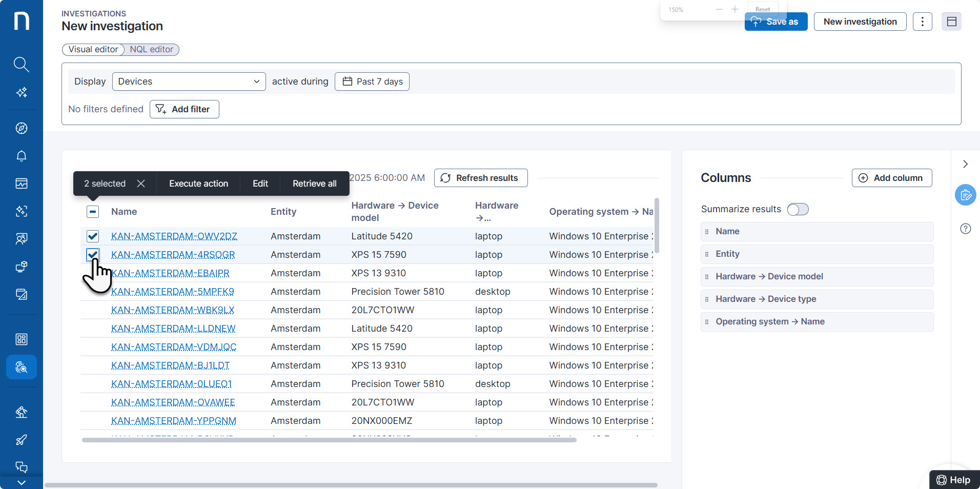Screen dimensions: 980x489
Task: Enable the Summarize results toggle
Action: point(798,209)
